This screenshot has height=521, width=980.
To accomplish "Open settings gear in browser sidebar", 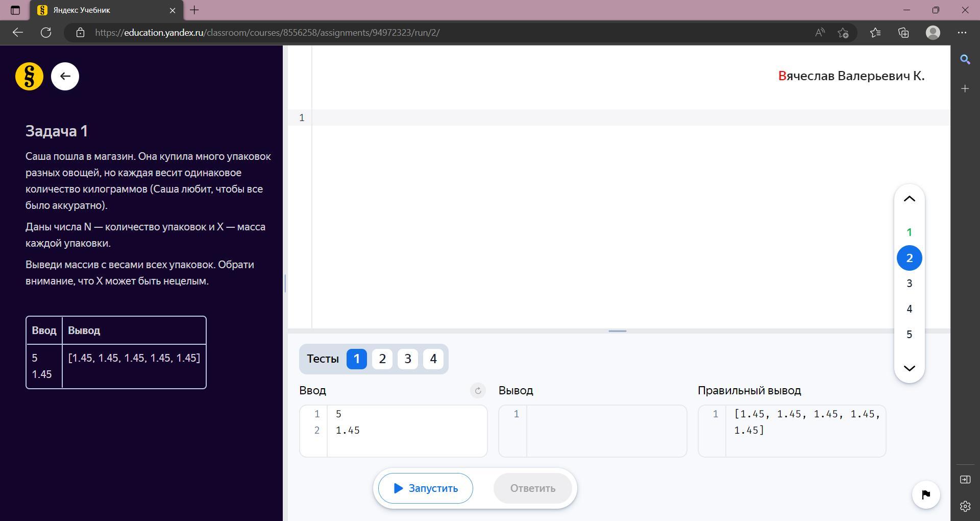I will pos(965,506).
